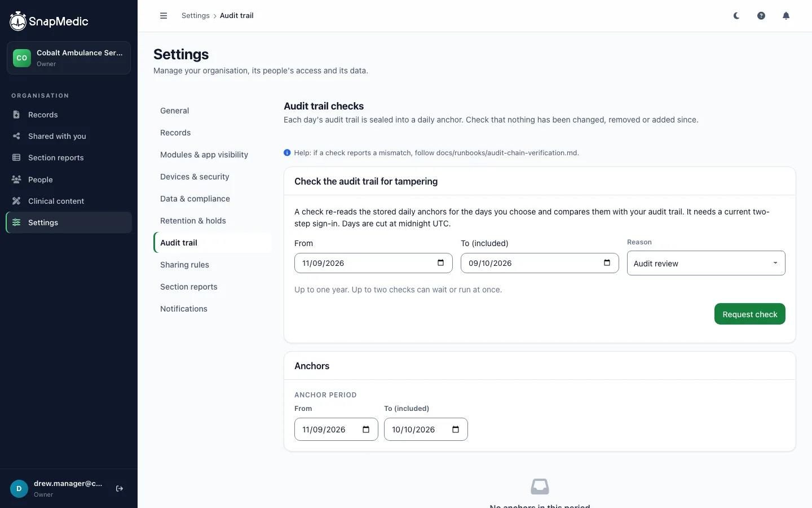This screenshot has width=812, height=508.
Task: Open Section reports in the sidebar
Action: click(69, 157)
